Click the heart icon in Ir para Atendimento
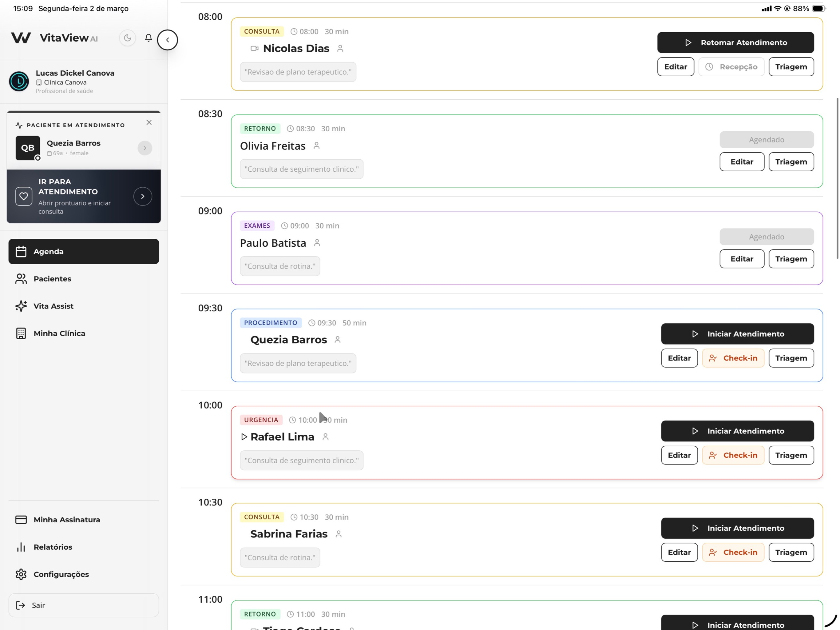Image resolution: width=840 pixels, height=630 pixels. pyautogui.click(x=24, y=197)
